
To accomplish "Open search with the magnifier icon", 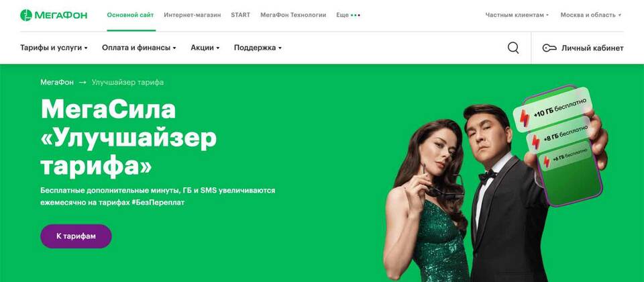I will (x=513, y=48).
